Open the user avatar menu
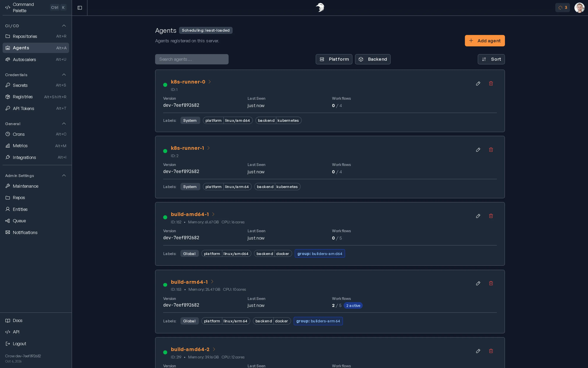The image size is (588, 368). pyautogui.click(x=579, y=8)
